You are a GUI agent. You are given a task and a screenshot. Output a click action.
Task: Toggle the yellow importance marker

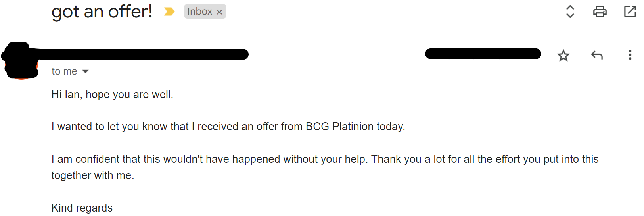click(x=169, y=12)
